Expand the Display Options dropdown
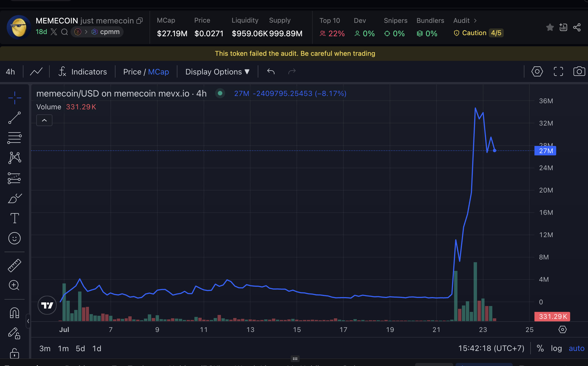 click(217, 72)
